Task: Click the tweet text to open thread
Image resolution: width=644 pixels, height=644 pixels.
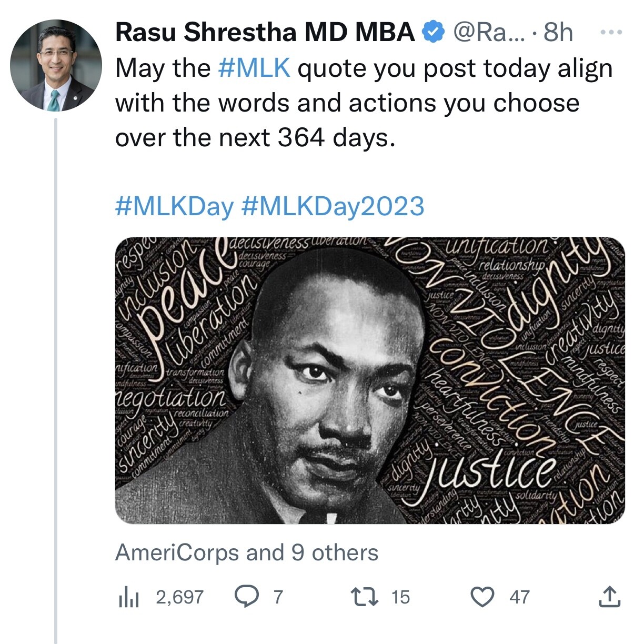Action: coord(364,103)
